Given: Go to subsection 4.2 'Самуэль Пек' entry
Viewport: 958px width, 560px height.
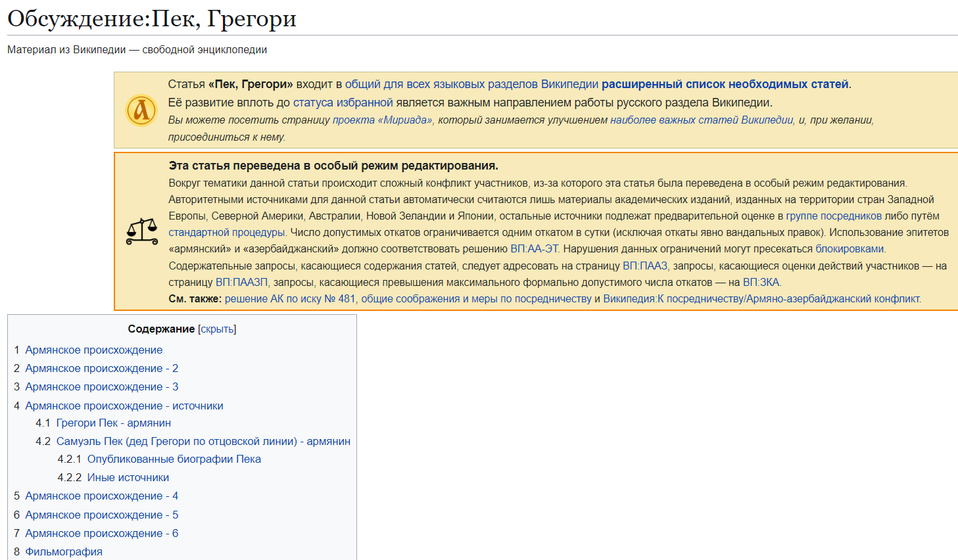Looking at the screenshot, I should tap(203, 442).
